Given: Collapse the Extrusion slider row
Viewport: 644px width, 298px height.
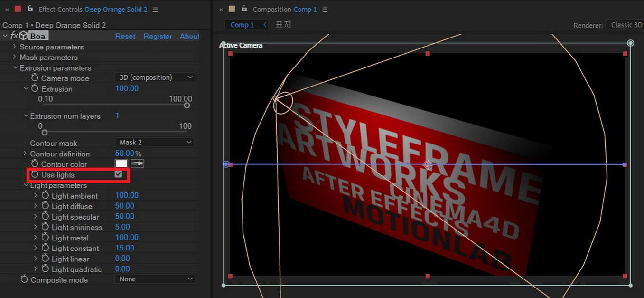Looking at the screenshot, I should 26,88.
